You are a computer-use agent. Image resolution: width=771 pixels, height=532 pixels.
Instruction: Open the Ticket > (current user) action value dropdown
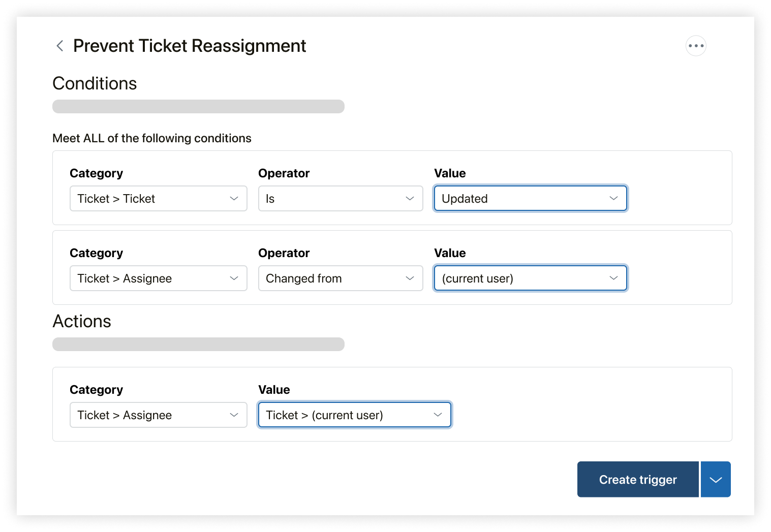354,415
